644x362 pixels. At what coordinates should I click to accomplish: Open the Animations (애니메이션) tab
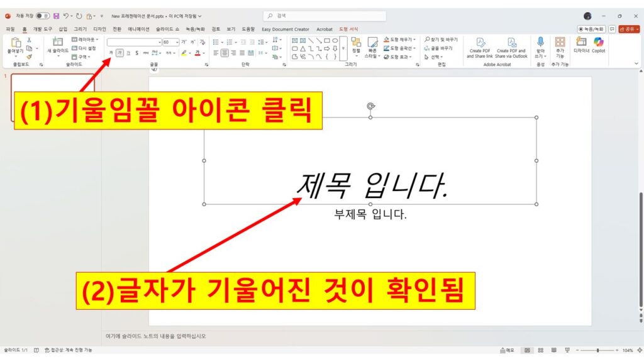click(x=138, y=29)
